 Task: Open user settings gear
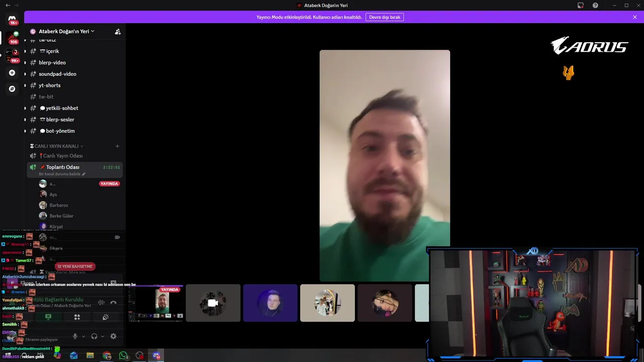113,336
